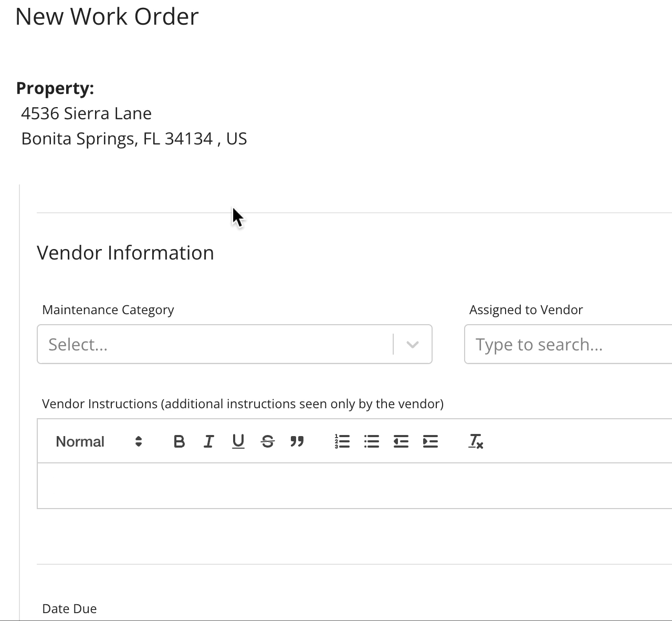
Task: Increase indent in the vendor instructions editor
Action: coord(430,441)
